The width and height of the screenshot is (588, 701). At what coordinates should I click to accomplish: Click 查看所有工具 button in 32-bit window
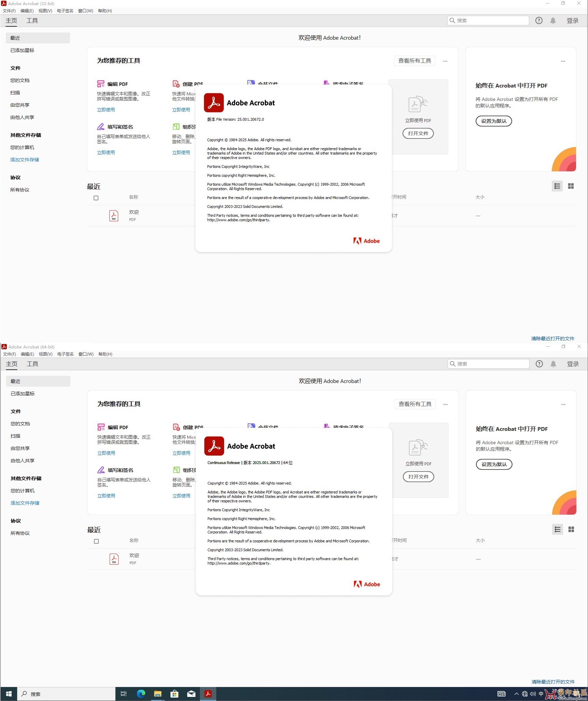click(x=414, y=61)
